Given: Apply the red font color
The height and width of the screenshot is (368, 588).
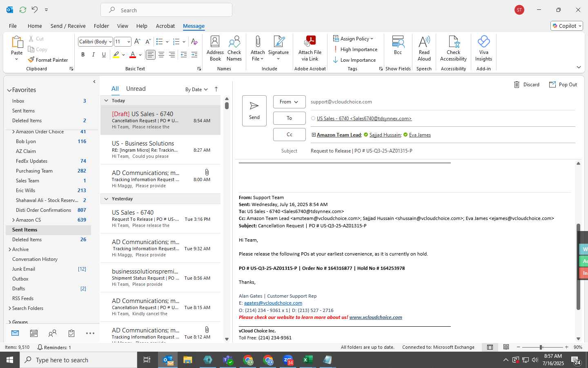Looking at the screenshot, I should (x=133, y=54).
